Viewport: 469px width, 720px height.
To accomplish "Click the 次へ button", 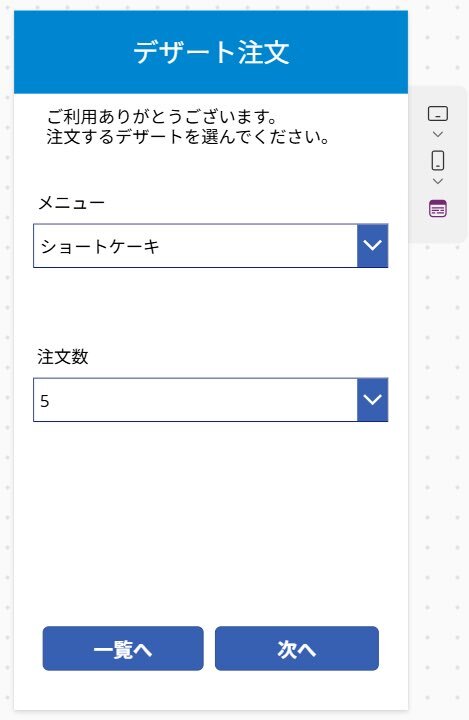I will (x=297, y=648).
